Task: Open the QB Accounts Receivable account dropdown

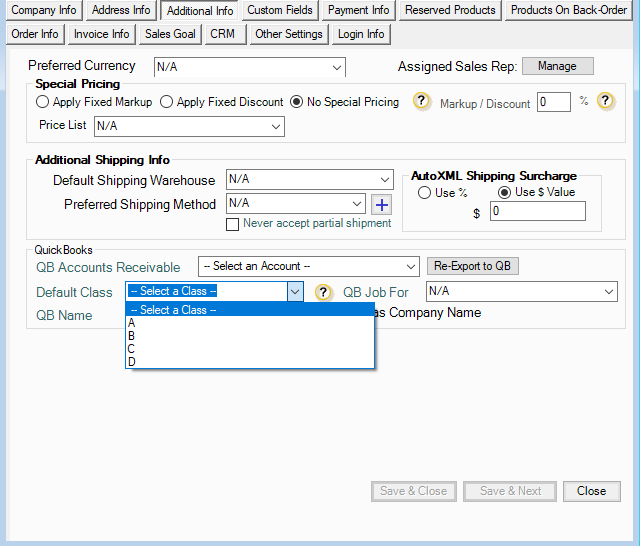Action: tap(308, 266)
